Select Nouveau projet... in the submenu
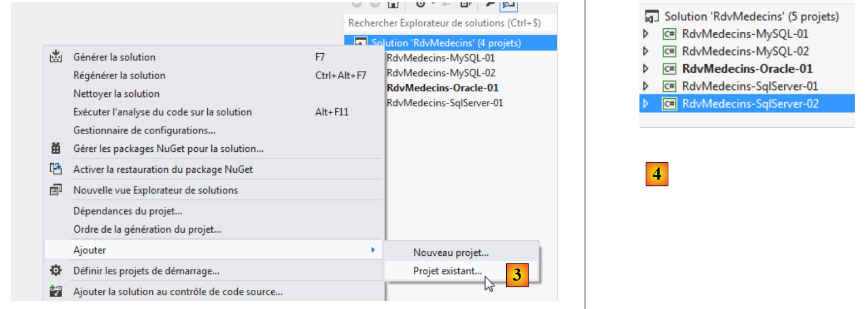 coord(451,252)
